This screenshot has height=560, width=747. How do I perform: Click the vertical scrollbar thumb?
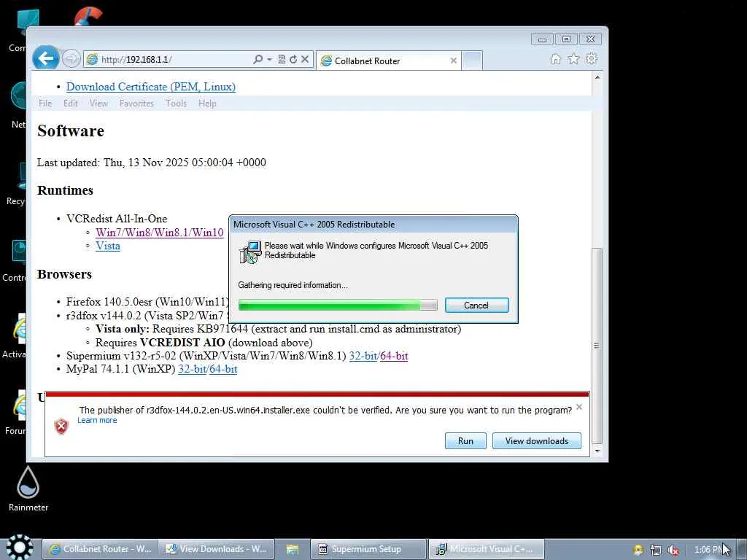(597, 346)
